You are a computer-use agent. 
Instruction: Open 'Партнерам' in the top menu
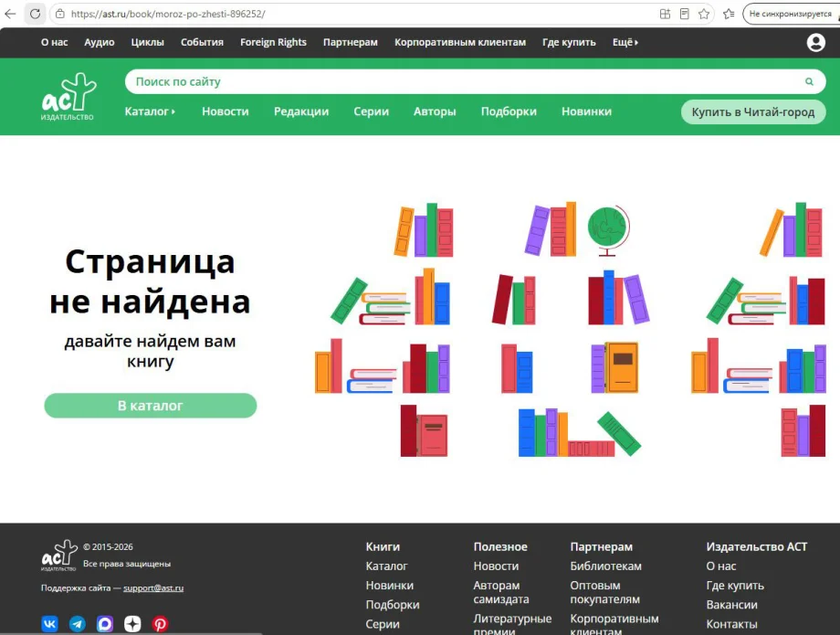[x=351, y=42]
